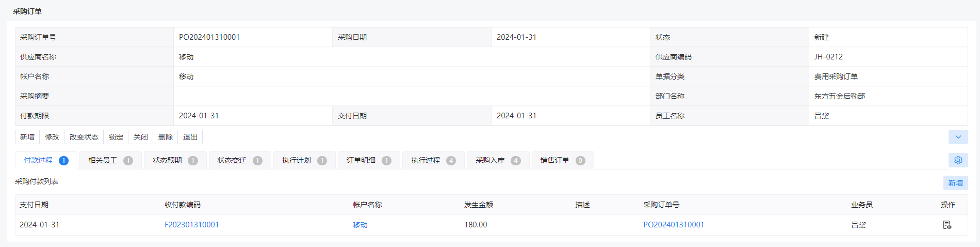Viewport: 980px width, 247px height.
Task: Open the 订单明细 tab
Action: (x=368, y=160)
